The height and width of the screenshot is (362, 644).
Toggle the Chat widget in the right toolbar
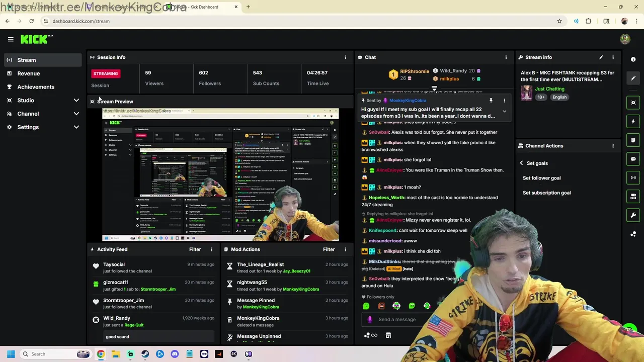click(633, 159)
